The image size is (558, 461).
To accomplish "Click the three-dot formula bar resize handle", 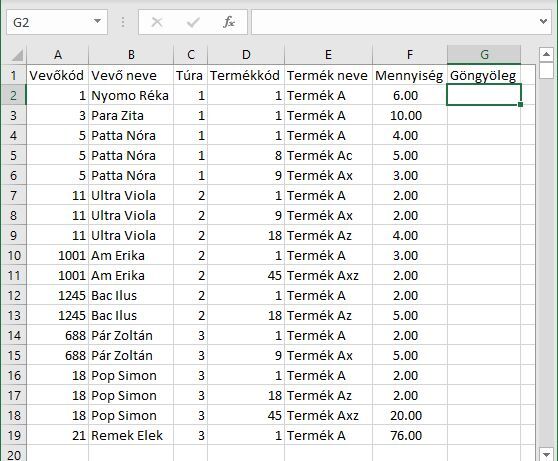I will point(123,22).
